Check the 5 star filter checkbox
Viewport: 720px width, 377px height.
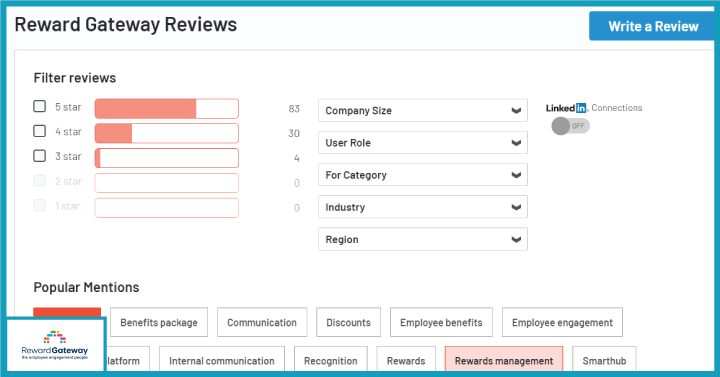(39, 107)
